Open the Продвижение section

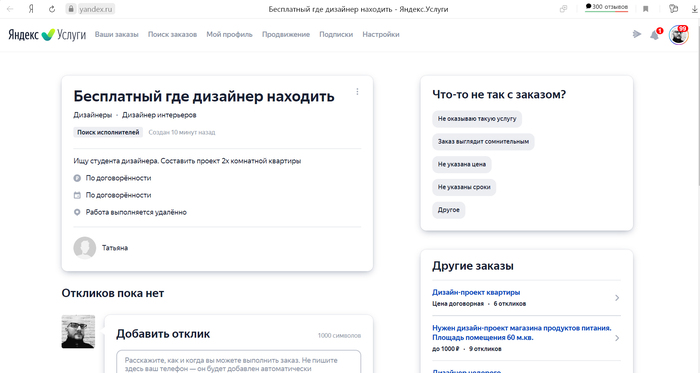pos(286,34)
